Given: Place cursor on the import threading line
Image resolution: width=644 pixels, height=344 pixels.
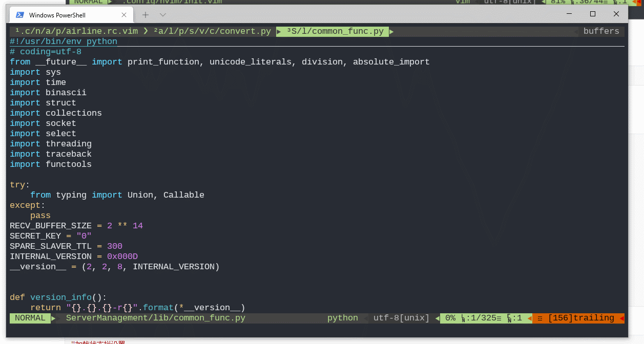Looking at the screenshot, I should coord(51,144).
